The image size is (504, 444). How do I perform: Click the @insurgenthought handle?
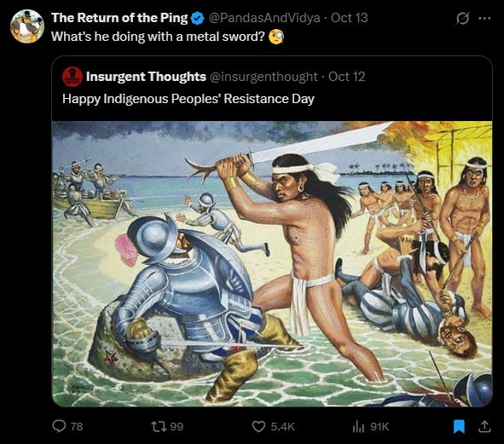pyautogui.click(x=264, y=77)
